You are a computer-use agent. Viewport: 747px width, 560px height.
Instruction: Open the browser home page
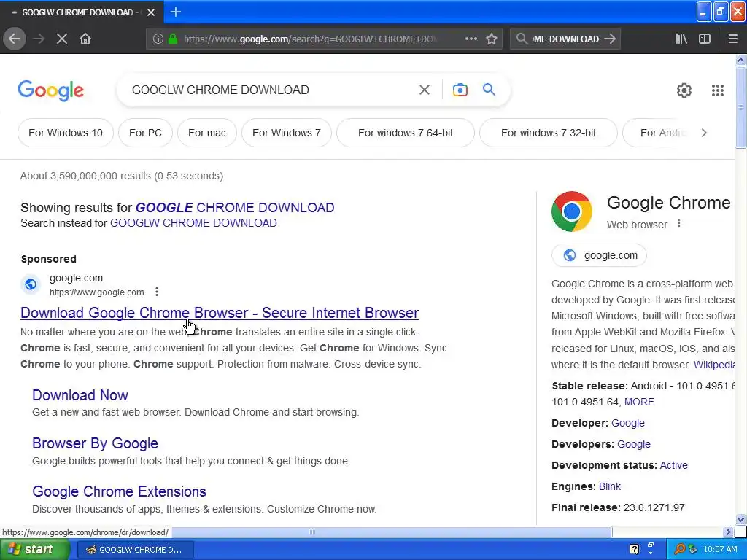pyautogui.click(x=85, y=39)
